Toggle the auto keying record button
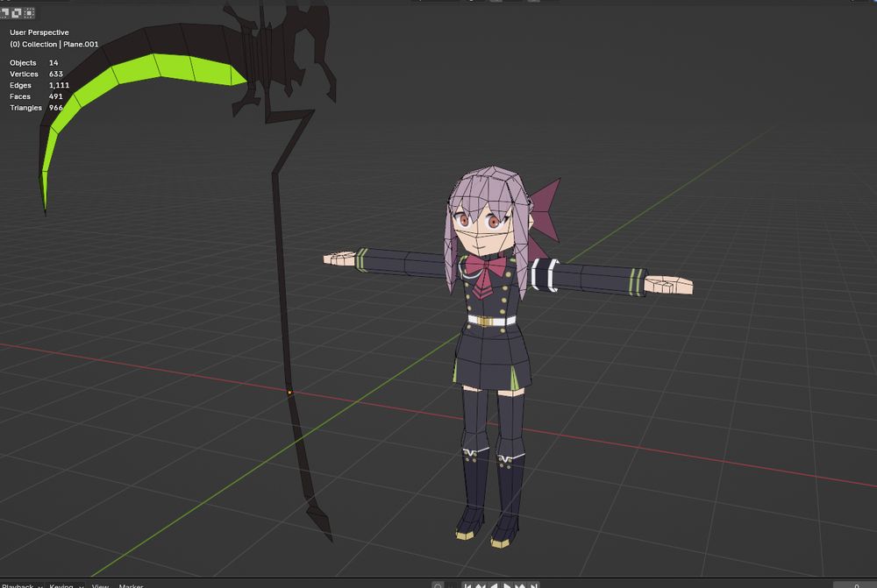Screen dimensions: 877x588 (x=438, y=584)
